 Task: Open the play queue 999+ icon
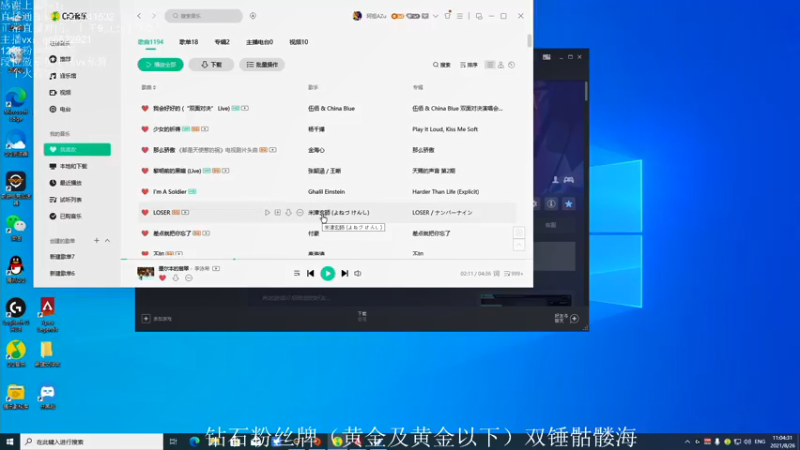pos(513,274)
